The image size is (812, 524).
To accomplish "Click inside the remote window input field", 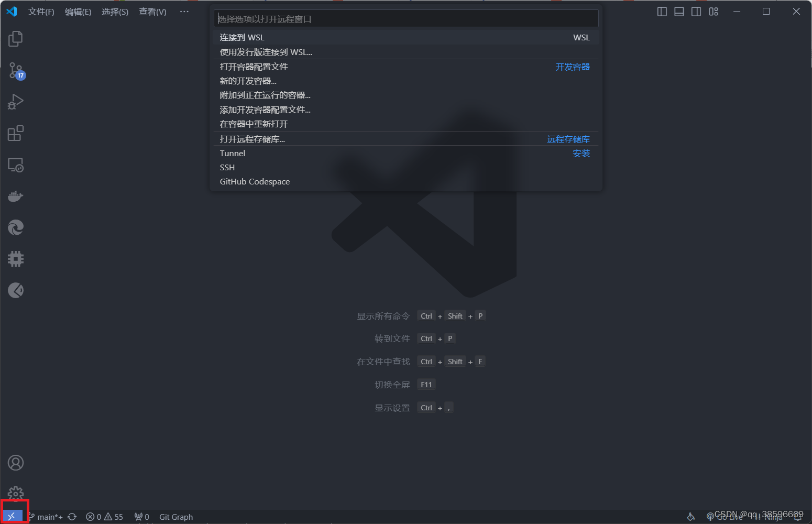I will [406, 18].
